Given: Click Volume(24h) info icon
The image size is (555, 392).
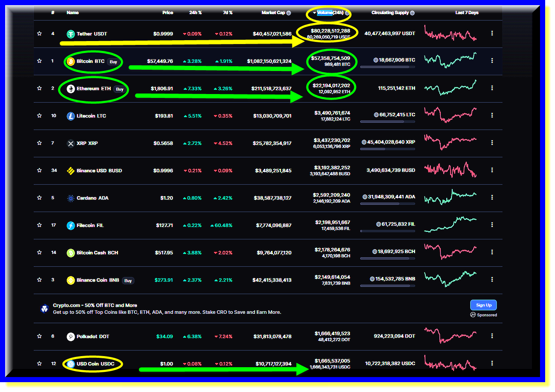Looking at the screenshot, I should coord(347,13).
